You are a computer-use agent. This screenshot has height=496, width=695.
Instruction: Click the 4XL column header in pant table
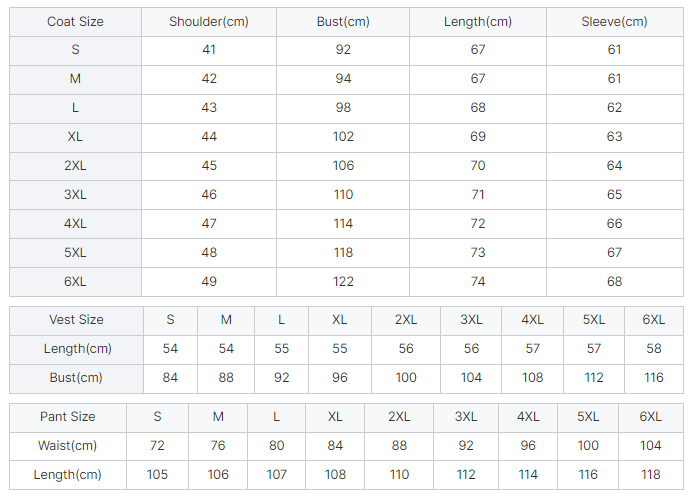[x=528, y=417]
